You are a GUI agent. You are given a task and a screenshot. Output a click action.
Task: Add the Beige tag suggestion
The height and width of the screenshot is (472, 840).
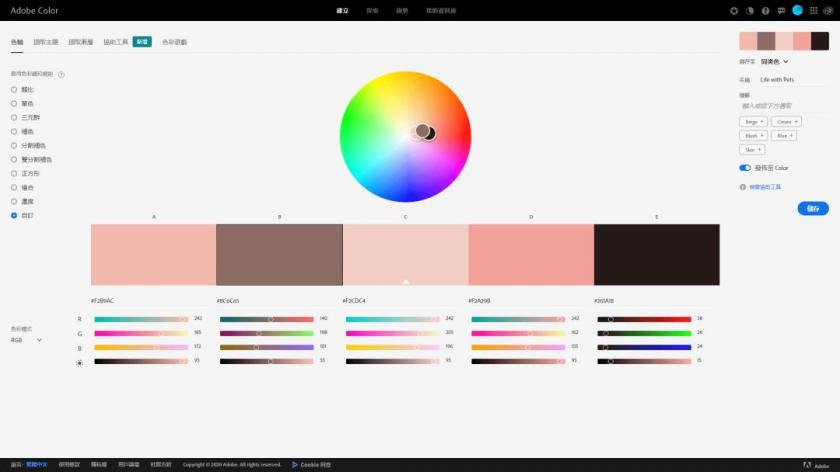pos(753,121)
